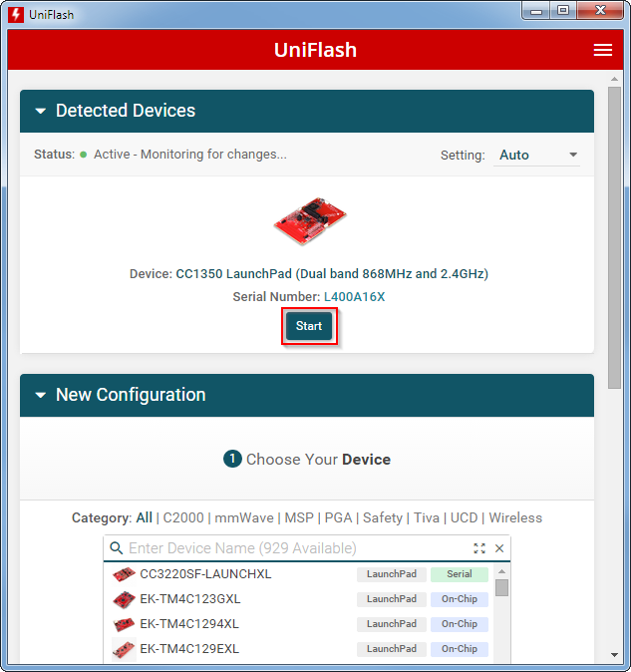Close the UniFlash window
This screenshot has height=672, width=631.
[600, 11]
